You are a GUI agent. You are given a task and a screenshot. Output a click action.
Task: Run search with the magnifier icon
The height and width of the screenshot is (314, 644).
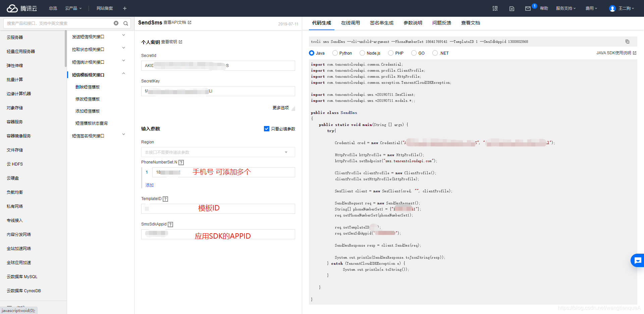[126, 23]
